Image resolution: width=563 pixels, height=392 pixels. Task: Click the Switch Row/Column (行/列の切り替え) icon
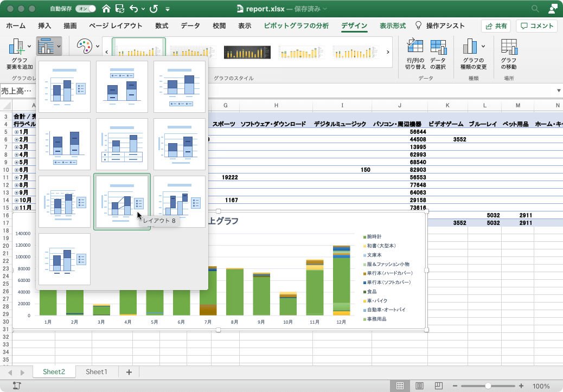(x=415, y=46)
